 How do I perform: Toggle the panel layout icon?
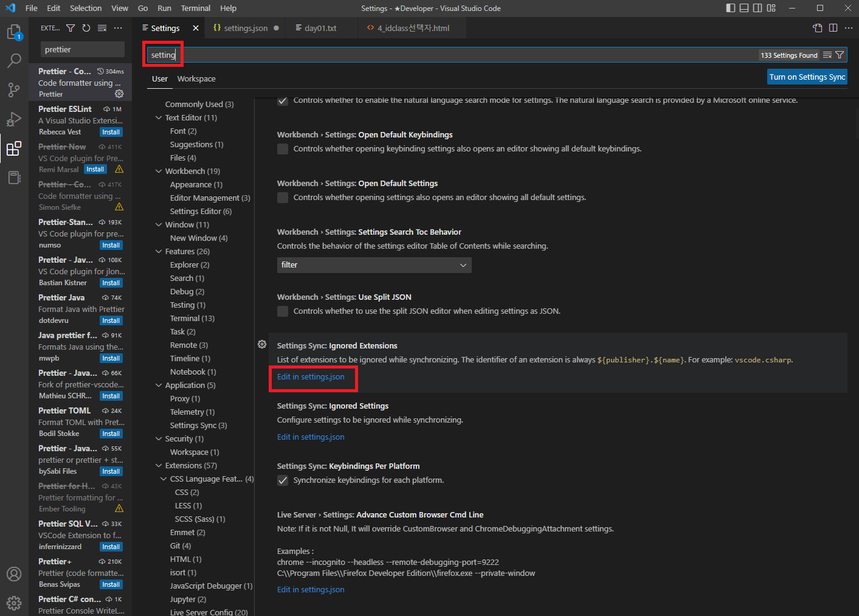[744, 8]
